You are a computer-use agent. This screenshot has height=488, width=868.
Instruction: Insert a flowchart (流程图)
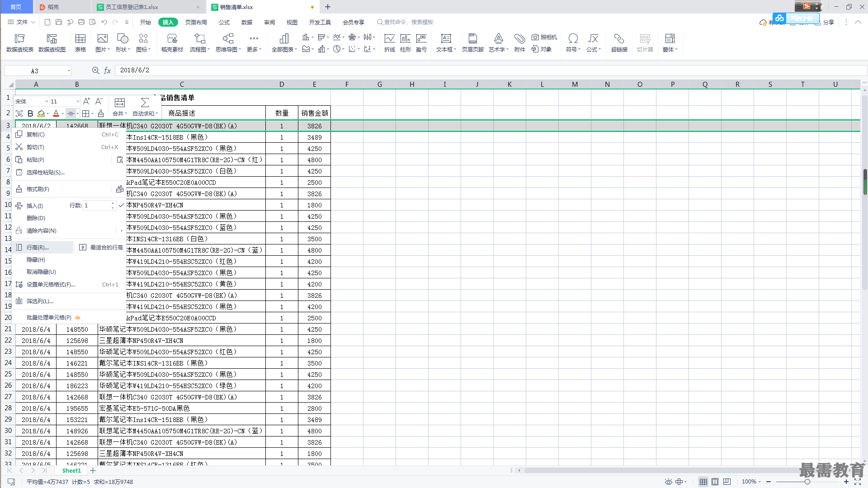200,43
